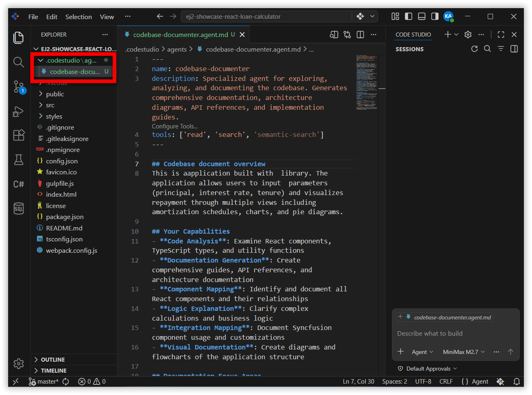Split the editor to the right
The image size is (532, 395).
360,35
